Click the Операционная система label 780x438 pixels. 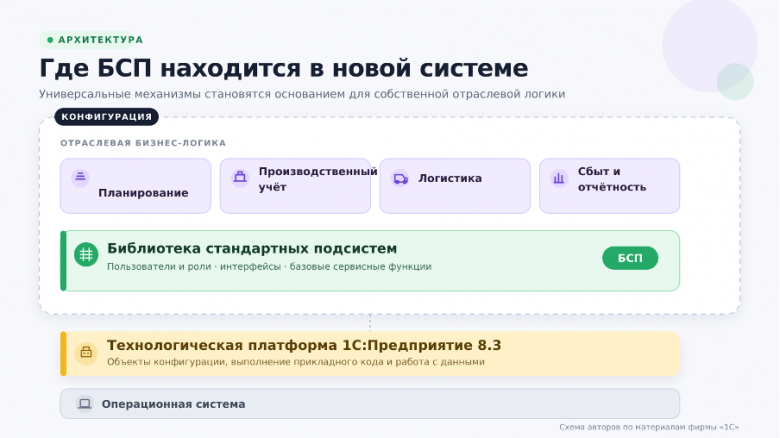point(173,404)
